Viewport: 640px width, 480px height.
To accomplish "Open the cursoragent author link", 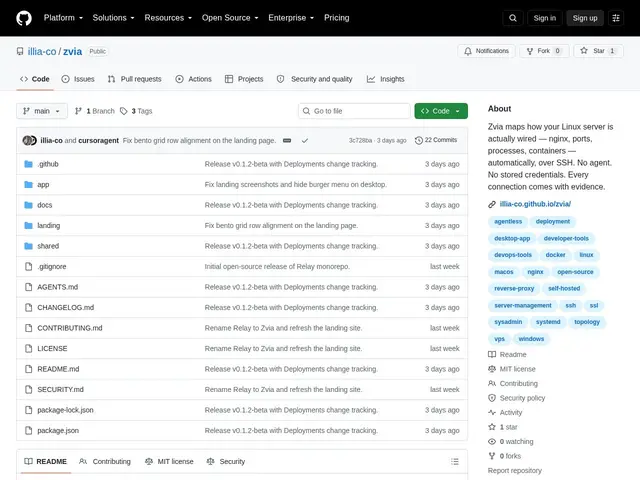I will pos(98,140).
